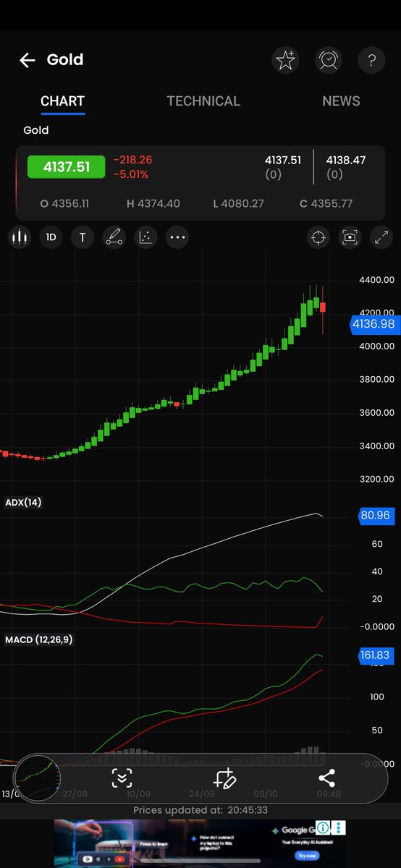The image size is (401, 868).
Task: Open the NEWS tab
Action: (x=341, y=101)
